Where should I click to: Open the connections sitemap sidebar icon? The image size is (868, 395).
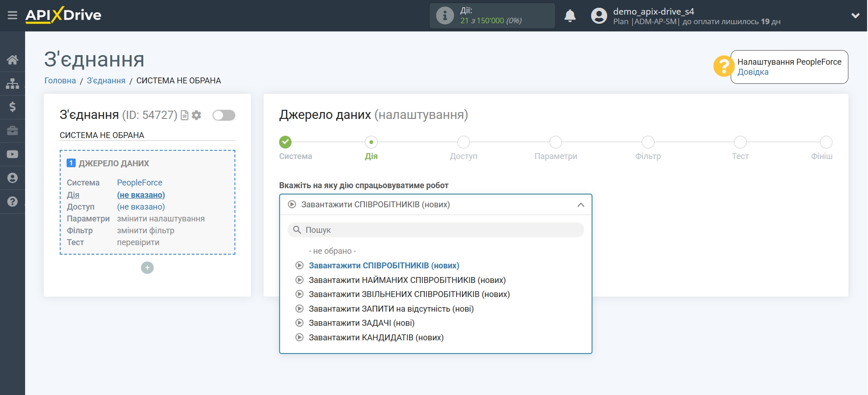tap(12, 83)
